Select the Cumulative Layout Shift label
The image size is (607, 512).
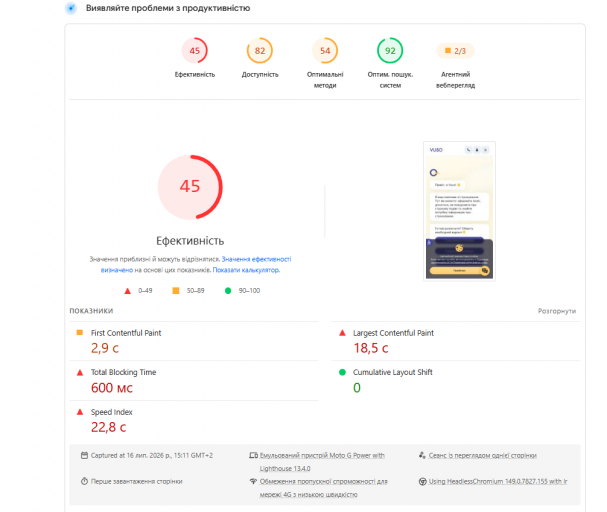[393, 372]
